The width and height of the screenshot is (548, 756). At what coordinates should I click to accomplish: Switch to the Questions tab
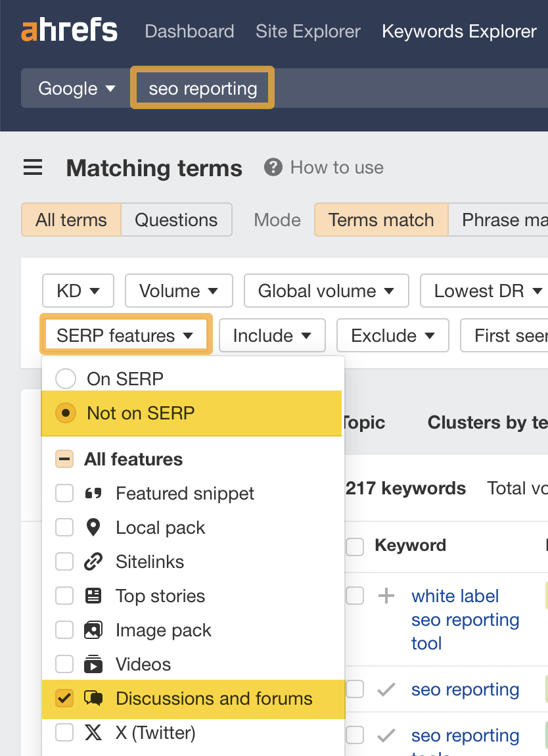(176, 220)
